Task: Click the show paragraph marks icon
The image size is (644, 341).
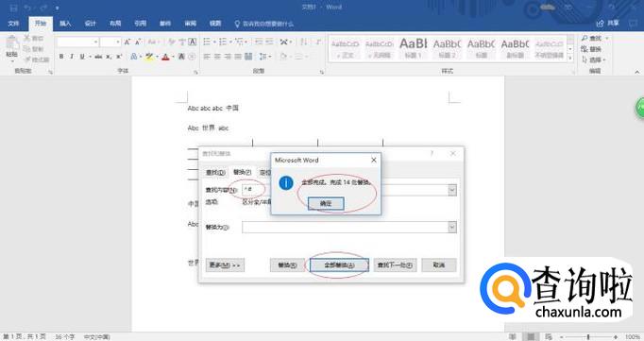Action: tap(318, 42)
